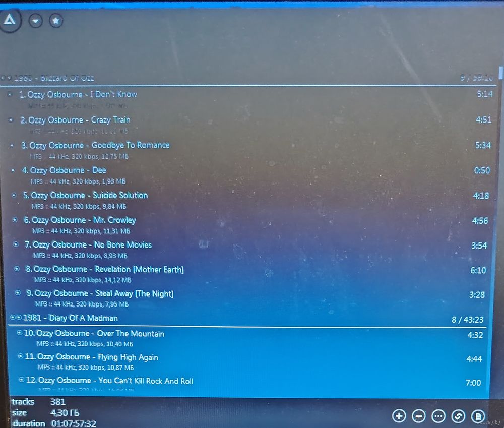The width and height of the screenshot is (504, 428).
Task: Click file info 'MP3 :: 44 kHz, 320 kbps, 14,12 МБ'
Action: (x=83, y=280)
